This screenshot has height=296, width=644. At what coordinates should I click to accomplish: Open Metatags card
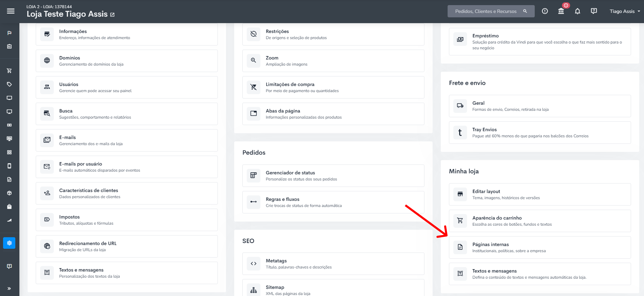333,264
